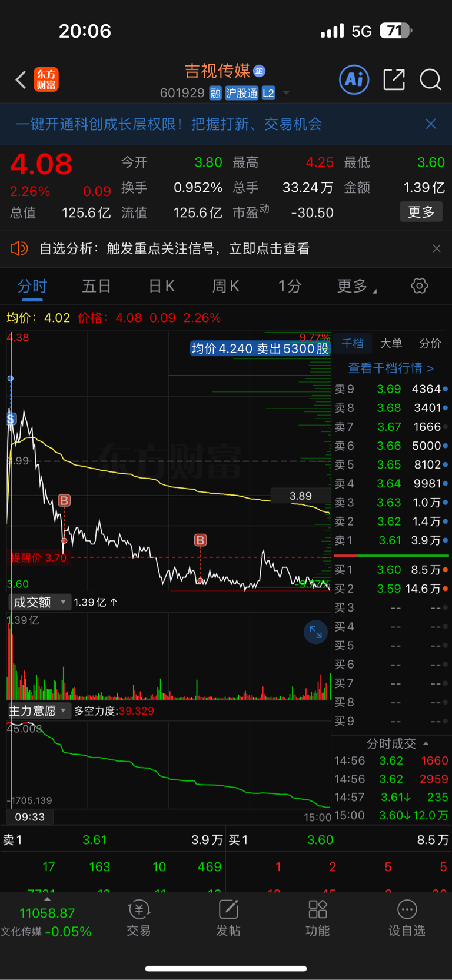Tap the 买1 3.60 order row
Viewport: 452px width, 980px height.
(x=391, y=570)
